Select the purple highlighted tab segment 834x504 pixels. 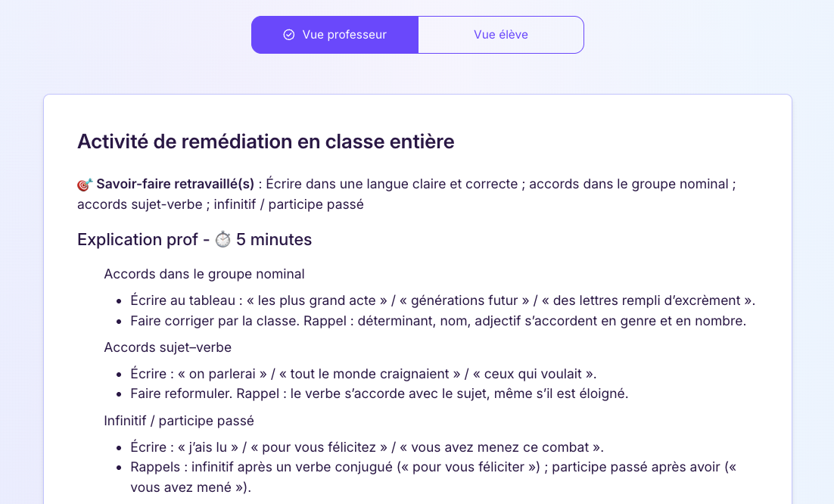334,34
